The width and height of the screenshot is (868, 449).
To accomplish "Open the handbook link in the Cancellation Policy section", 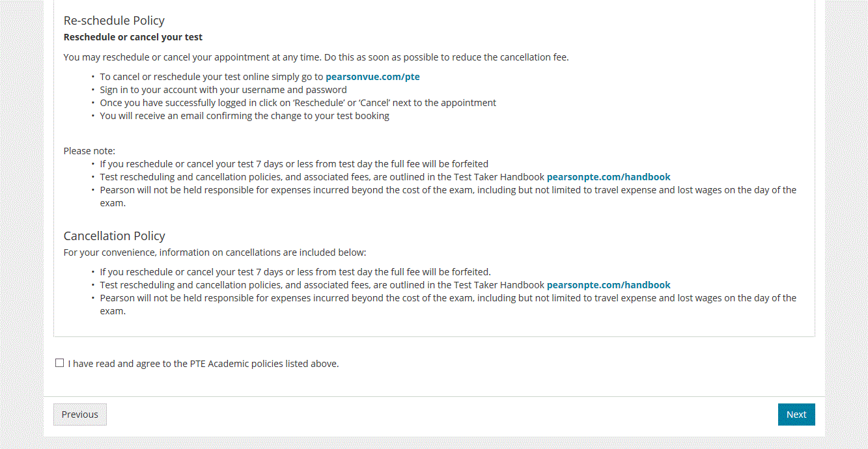I will pos(608,285).
